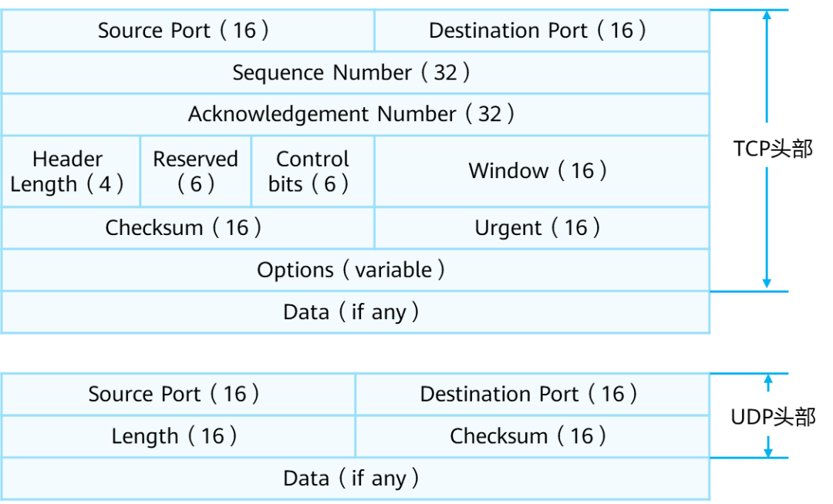Select Acknowledgement Number (32) row
Viewport: 833px width, 504px height.
356,115
